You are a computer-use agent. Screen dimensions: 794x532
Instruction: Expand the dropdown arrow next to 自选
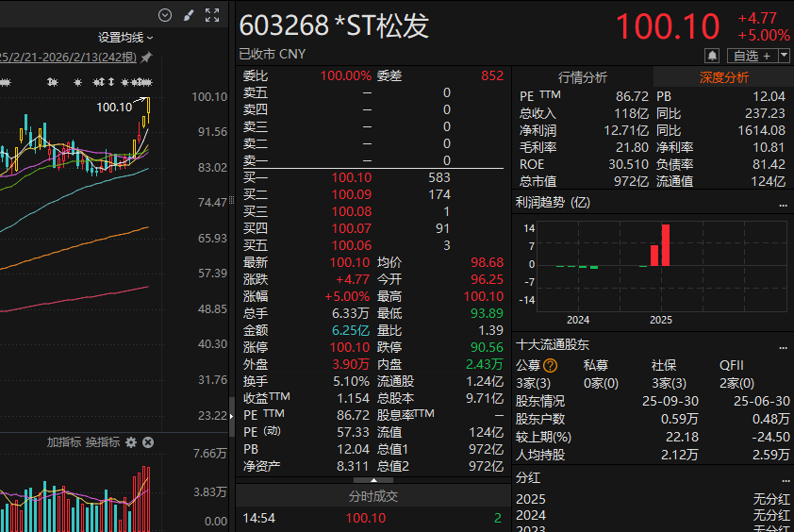pos(784,57)
